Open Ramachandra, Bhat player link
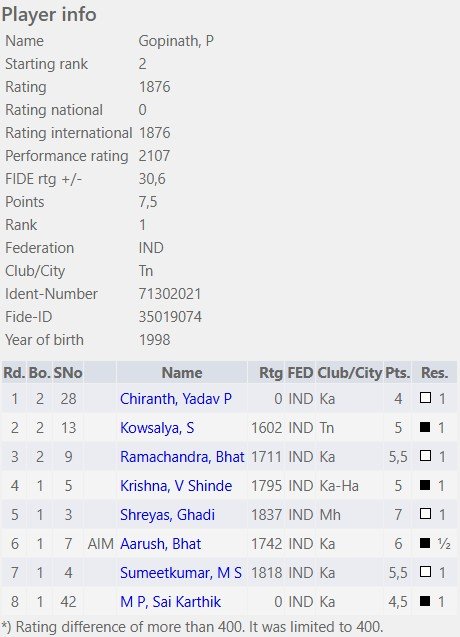Image resolution: width=460 pixels, height=637 pixels. pos(182,457)
